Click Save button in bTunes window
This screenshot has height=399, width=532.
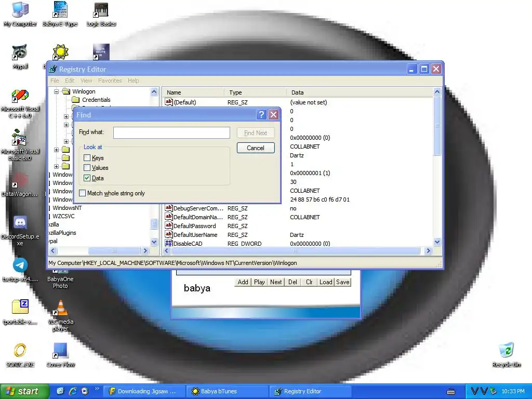click(x=343, y=282)
